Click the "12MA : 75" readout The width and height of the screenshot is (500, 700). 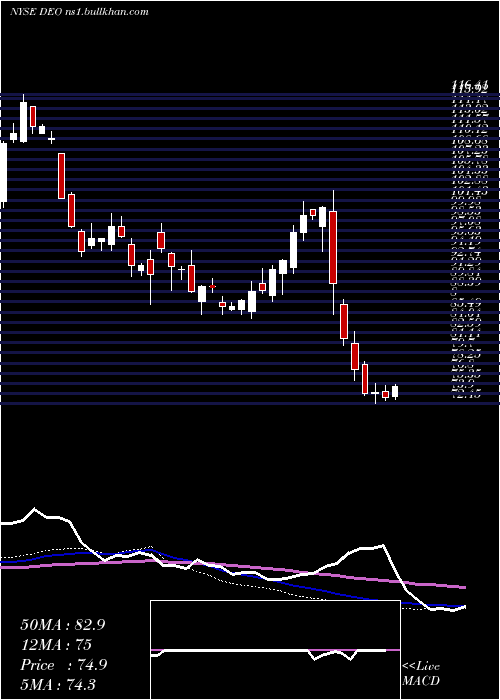[x=56, y=645]
